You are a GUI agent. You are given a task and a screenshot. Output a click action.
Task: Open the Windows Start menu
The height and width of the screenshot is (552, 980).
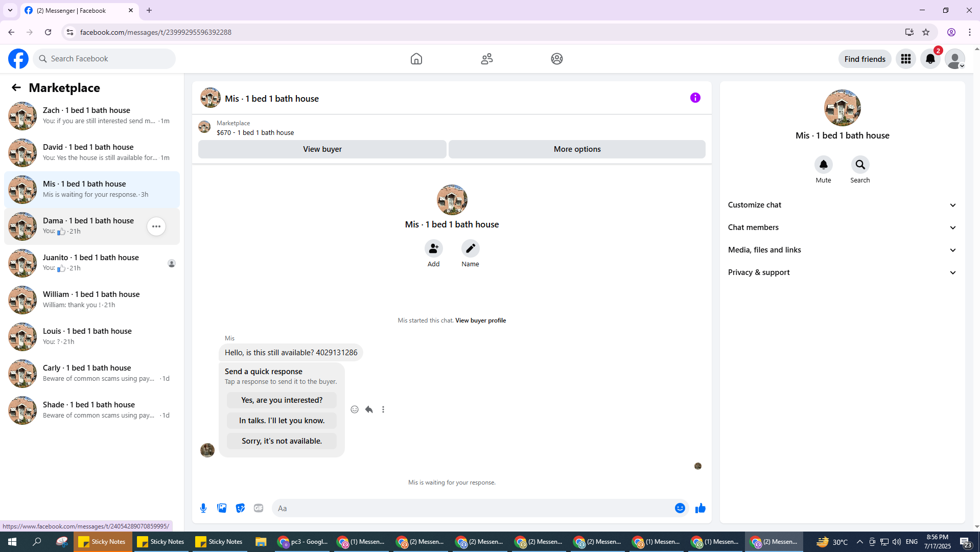tap(12, 542)
